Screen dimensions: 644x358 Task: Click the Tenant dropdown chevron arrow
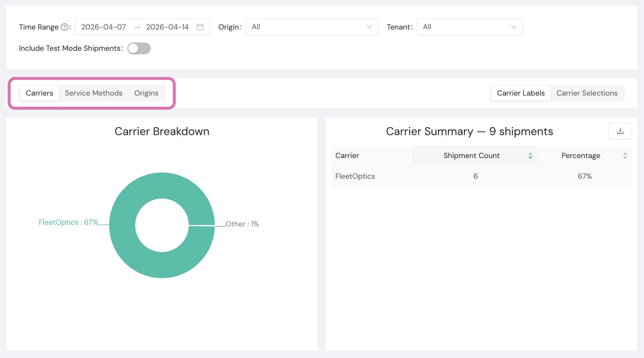[x=514, y=27]
